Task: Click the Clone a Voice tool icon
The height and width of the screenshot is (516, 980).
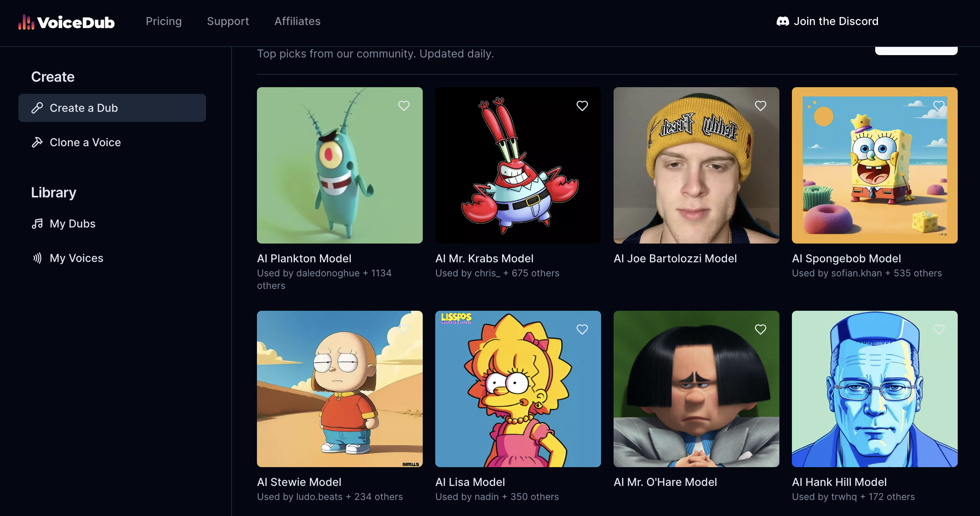Action: tap(37, 142)
